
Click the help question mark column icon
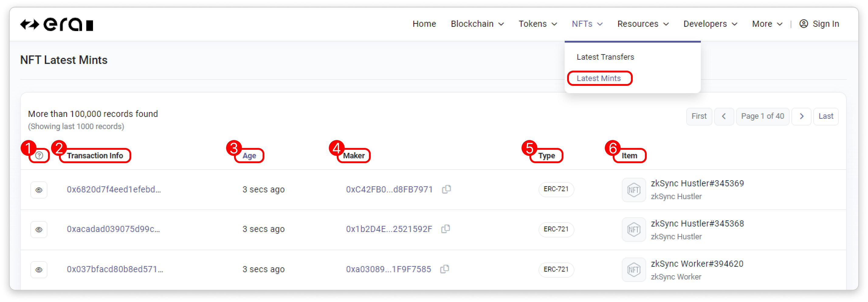tap(39, 156)
